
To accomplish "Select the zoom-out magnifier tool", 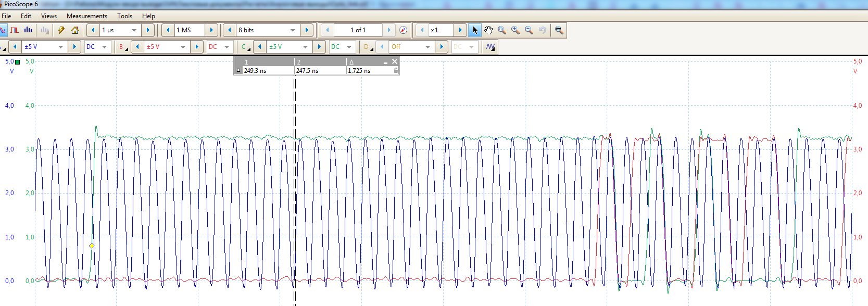I will tap(529, 30).
